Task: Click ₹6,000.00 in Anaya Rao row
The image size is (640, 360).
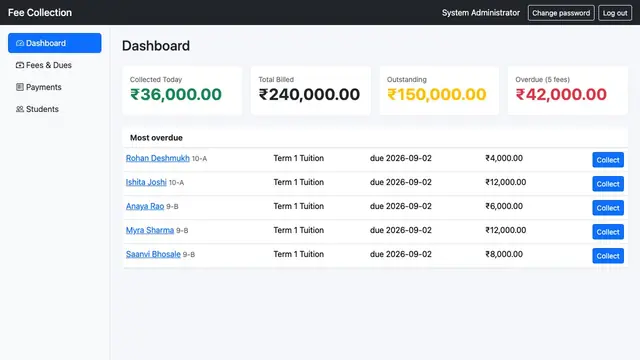Action: [504, 206]
